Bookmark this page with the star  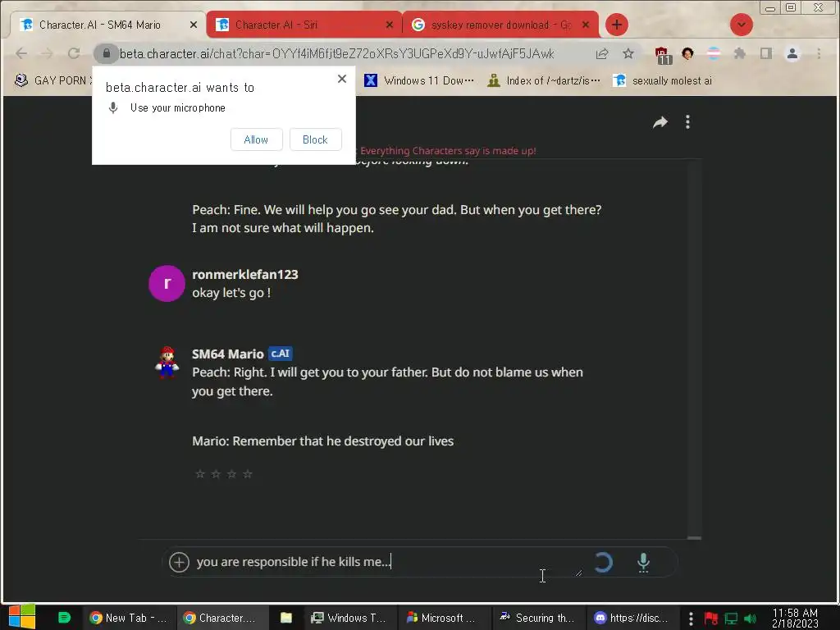[628, 53]
